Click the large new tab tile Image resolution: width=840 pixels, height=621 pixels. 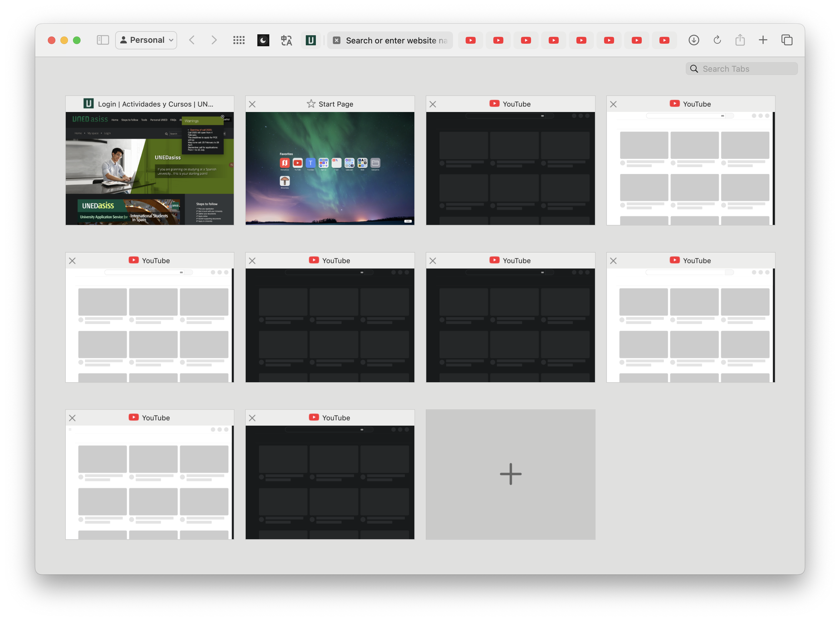pyautogui.click(x=510, y=474)
